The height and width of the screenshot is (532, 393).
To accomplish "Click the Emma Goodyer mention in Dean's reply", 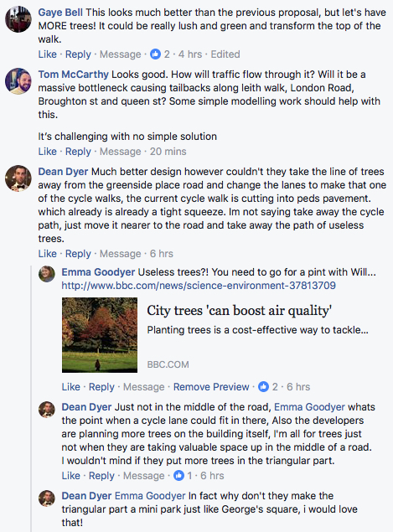I will click(309, 407).
